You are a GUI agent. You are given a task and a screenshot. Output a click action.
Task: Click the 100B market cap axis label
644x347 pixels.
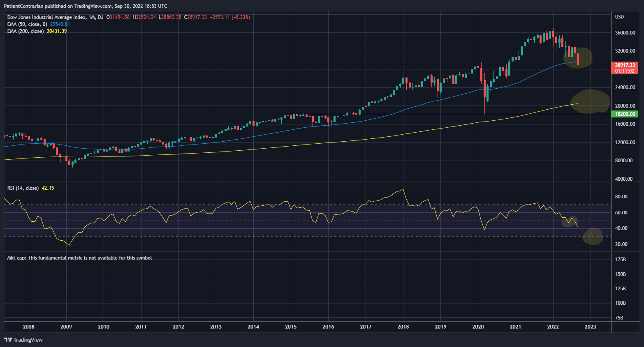click(621, 303)
